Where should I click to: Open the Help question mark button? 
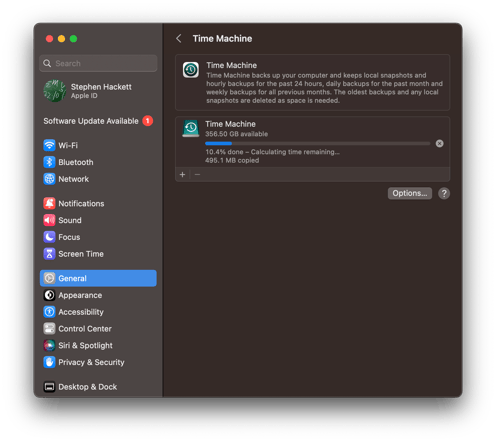(x=444, y=193)
